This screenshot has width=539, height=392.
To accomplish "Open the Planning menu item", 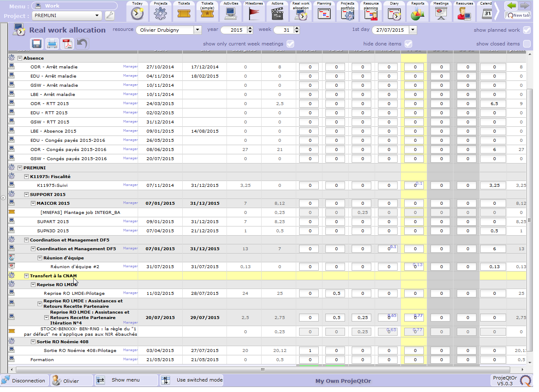I will coord(324,11).
